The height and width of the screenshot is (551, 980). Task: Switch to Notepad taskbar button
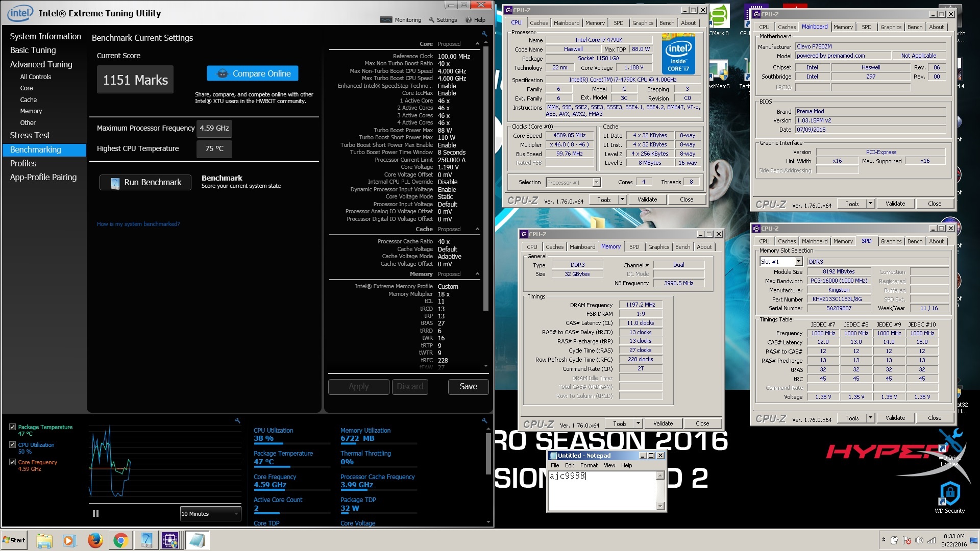click(x=197, y=540)
